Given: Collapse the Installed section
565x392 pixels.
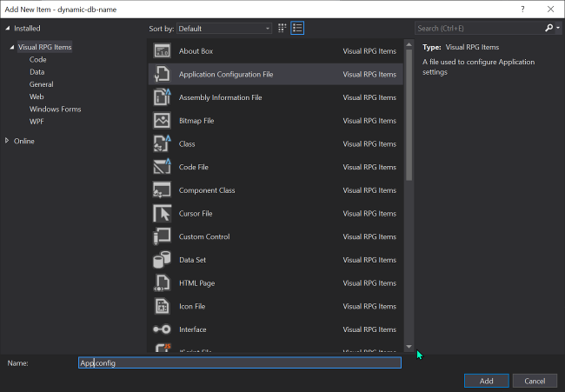Looking at the screenshot, I should (x=7, y=28).
